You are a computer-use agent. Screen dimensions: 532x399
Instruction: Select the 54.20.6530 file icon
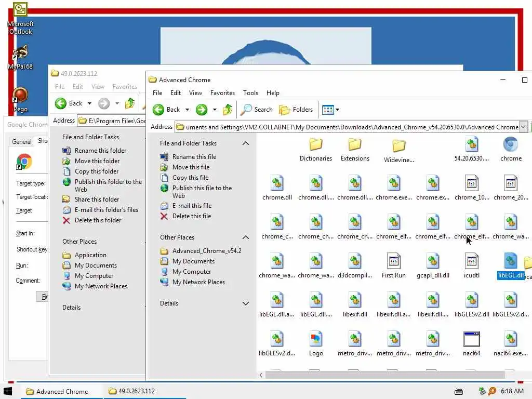[472, 144]
